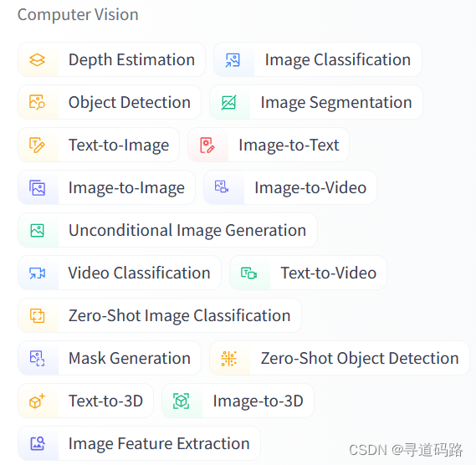Click the Image Classification icon
Screen dimensions: 476x465
[x=233, y=59]
